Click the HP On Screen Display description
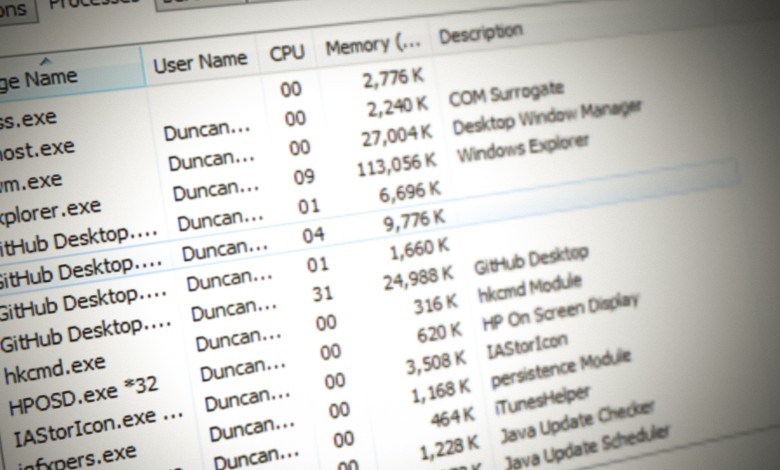 pyautogui.click(x=561, y=312)
